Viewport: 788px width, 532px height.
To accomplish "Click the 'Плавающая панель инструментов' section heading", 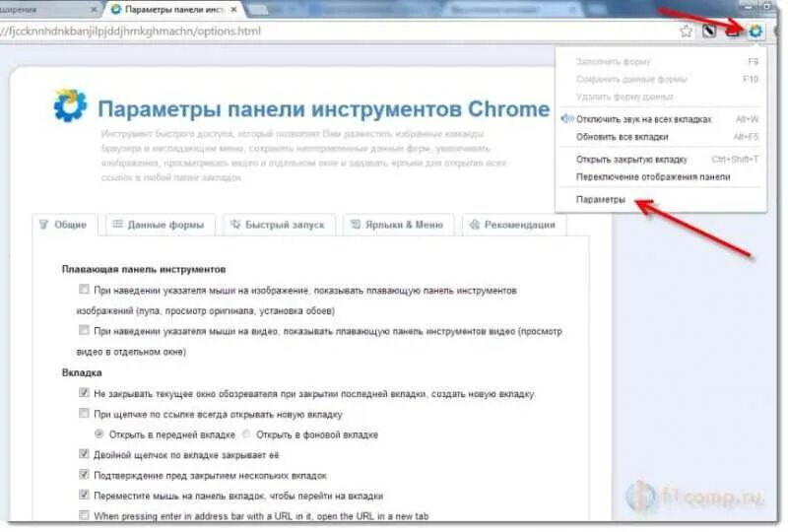I will [144, 270].
